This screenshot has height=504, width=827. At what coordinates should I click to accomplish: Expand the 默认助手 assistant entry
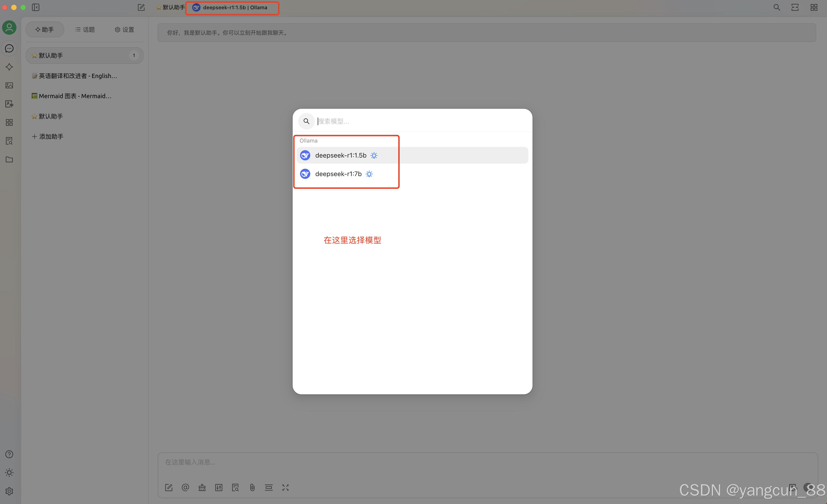[x=85, y=55]
